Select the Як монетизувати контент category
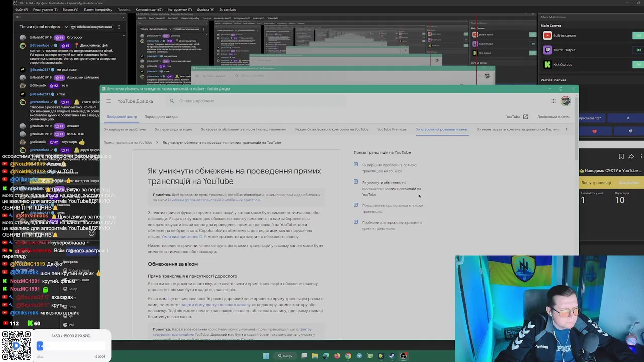This screenshot has height=362, width=644. [x=518, y=129]
